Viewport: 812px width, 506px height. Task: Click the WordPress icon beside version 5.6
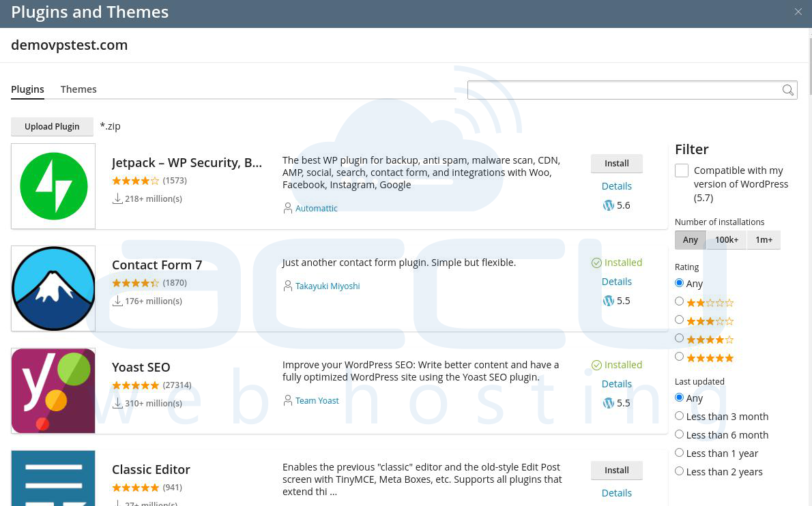609,205
